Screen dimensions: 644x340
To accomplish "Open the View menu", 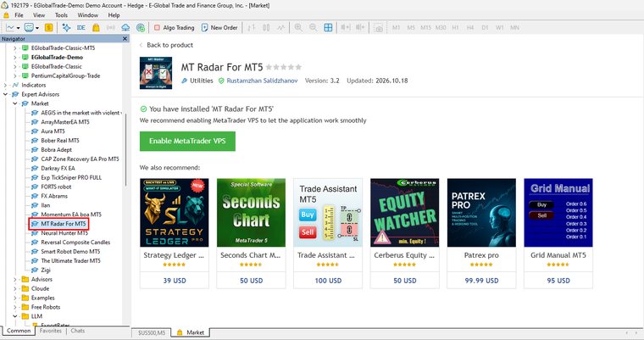I will click(39, 15).
